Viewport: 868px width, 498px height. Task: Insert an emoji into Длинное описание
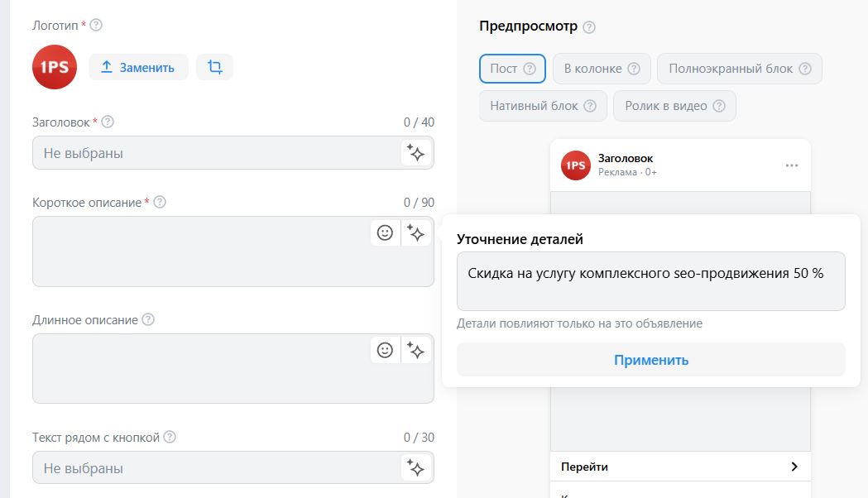[384, 349]
